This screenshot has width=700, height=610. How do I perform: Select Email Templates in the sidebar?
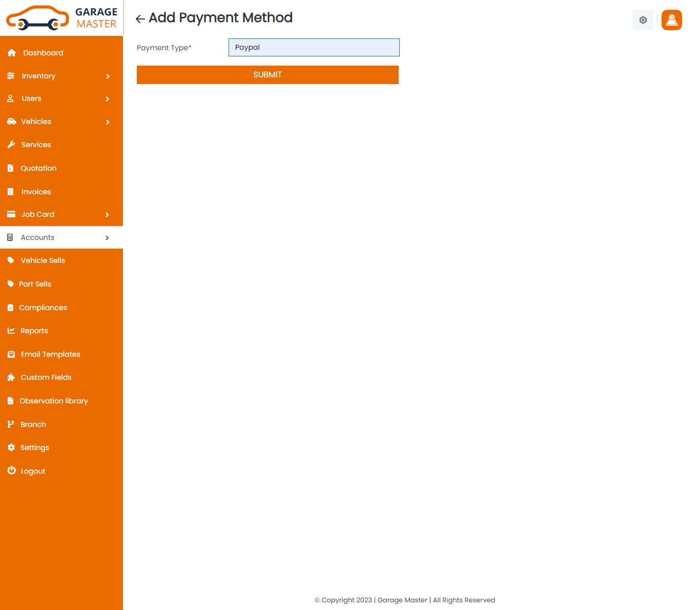[x=50, y=354]
